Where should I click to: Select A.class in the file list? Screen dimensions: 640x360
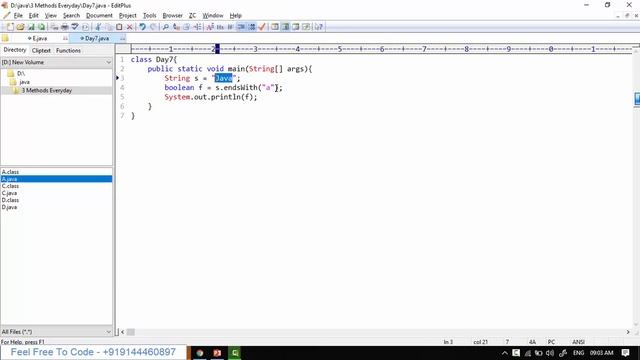click(x=10, y=172)
